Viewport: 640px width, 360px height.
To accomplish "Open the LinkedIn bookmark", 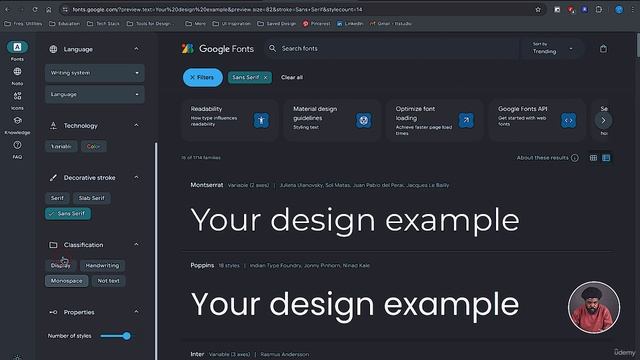I will coord(350,24).
